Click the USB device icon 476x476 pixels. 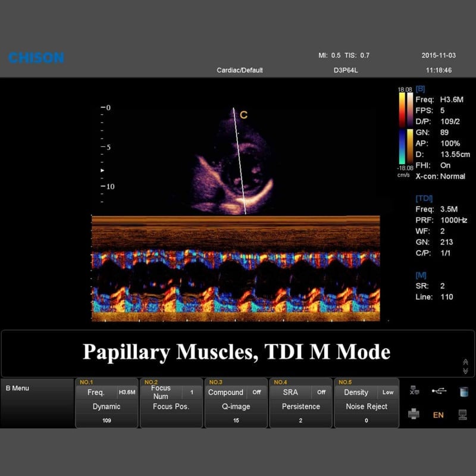[x=439, y=391]
